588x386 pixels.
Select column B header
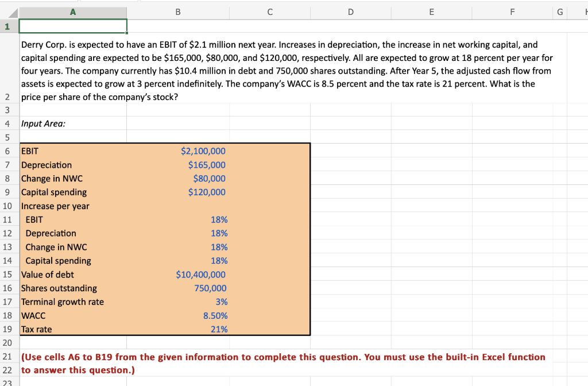178,13
